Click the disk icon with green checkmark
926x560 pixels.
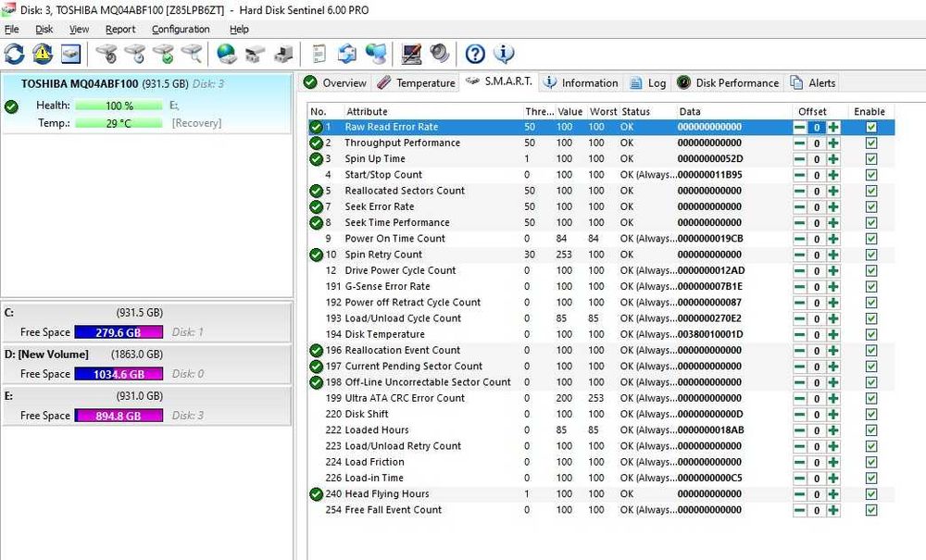click(164, 54)
